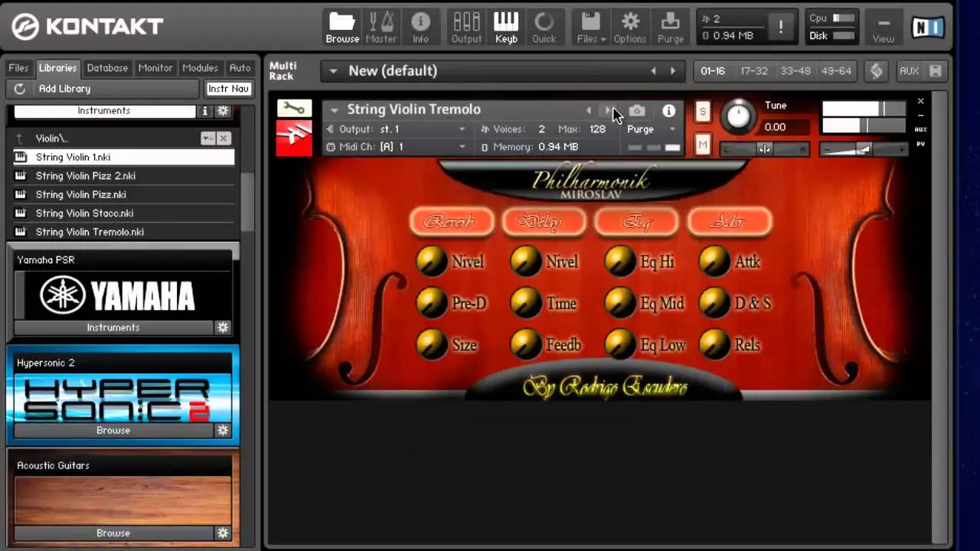Open the multi rack preset dropdown arrow
This screenshot has height=551, width=980.
click(333, 71)
